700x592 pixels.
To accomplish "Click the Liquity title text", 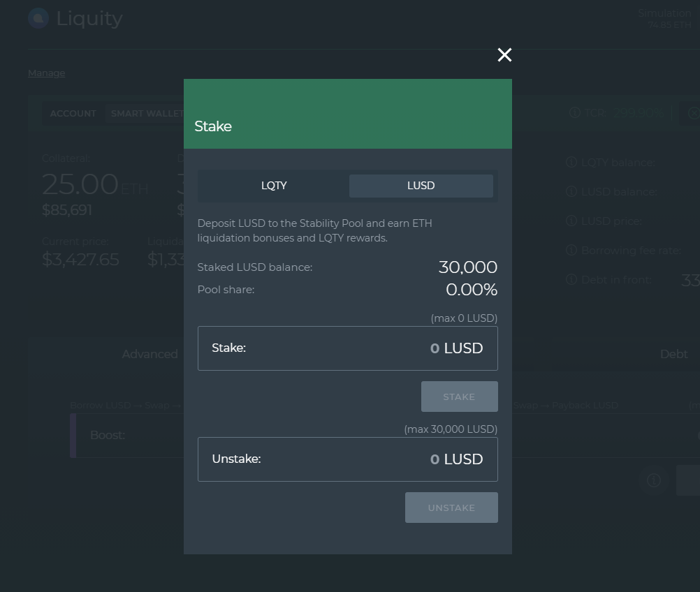I will click(x=89, y=19).
